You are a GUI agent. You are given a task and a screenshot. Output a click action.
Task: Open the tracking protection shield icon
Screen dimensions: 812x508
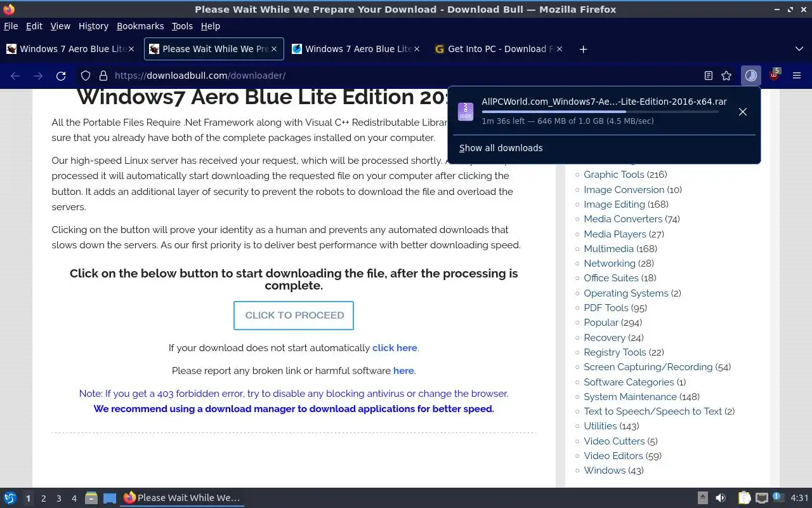pyautogui.click(x=86, y=76)
